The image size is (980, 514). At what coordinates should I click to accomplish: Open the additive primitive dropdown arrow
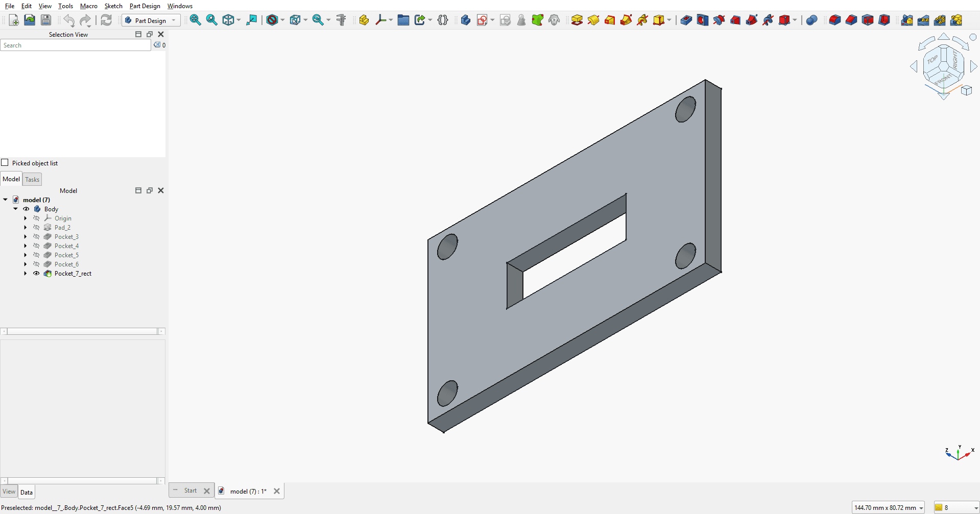pyautogui.click(x=669, y=20)
